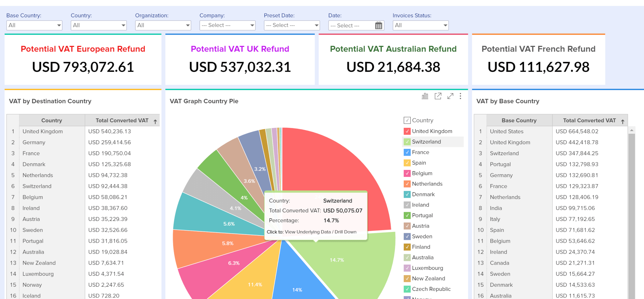
Task: Uncheck Denmark in the pie legend
Action: pyautogui.click(x=407, y=194)
